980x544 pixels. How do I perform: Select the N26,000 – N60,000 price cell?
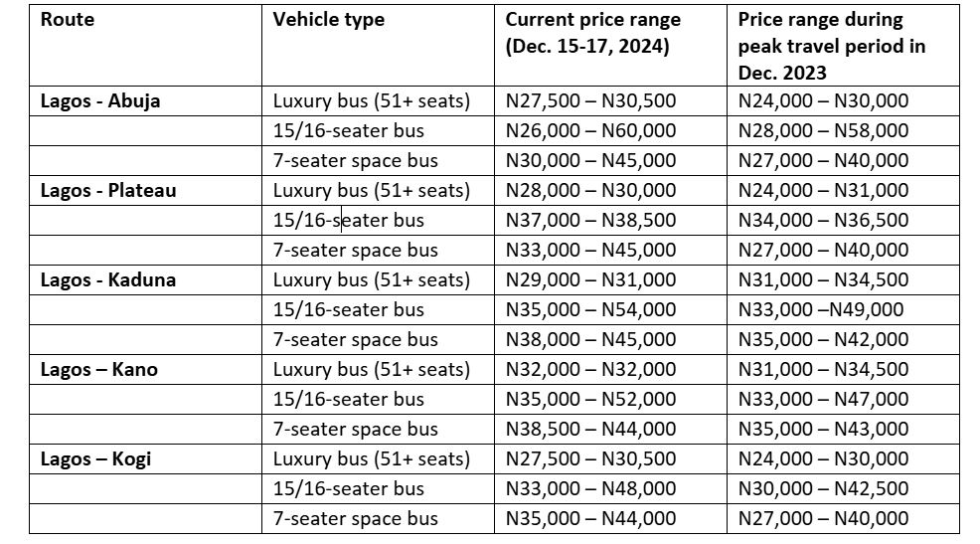[x=590, y=130]
